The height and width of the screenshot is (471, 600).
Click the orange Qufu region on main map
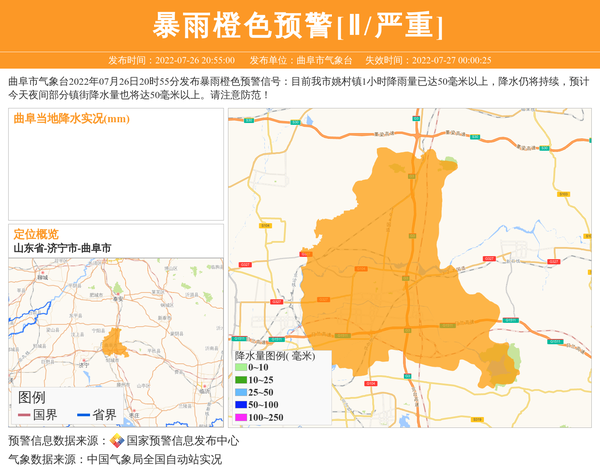click(400, 260)
